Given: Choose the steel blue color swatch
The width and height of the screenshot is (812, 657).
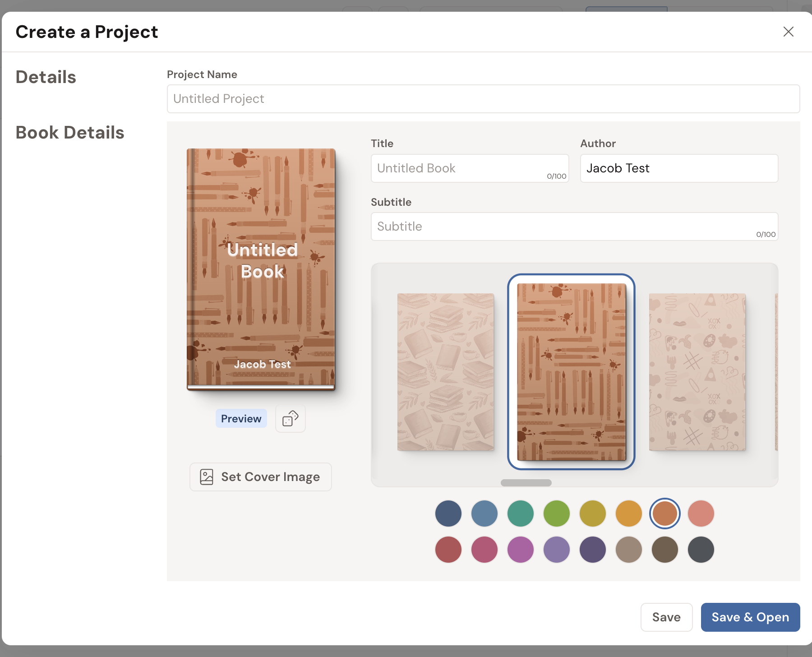Looking at the screenshot, I should [484, 514].
